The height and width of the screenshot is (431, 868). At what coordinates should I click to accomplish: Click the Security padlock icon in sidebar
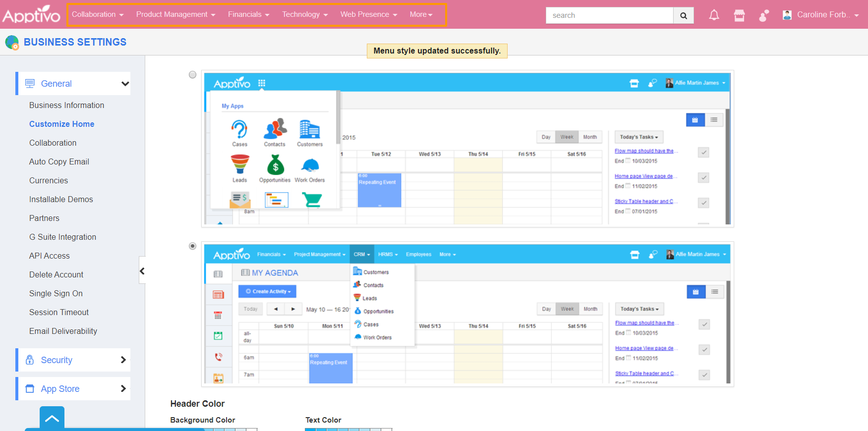(30, 360)
